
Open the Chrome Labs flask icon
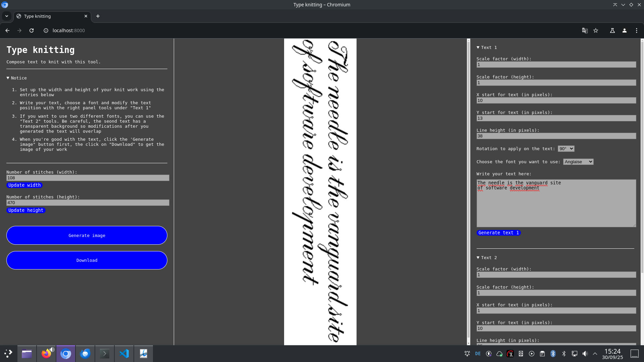point(612,31)
